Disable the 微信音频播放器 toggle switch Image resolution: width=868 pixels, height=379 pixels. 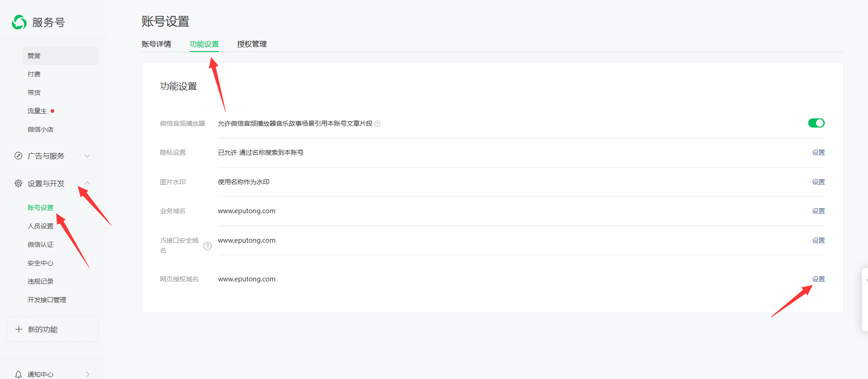click(x=816, y=123)
